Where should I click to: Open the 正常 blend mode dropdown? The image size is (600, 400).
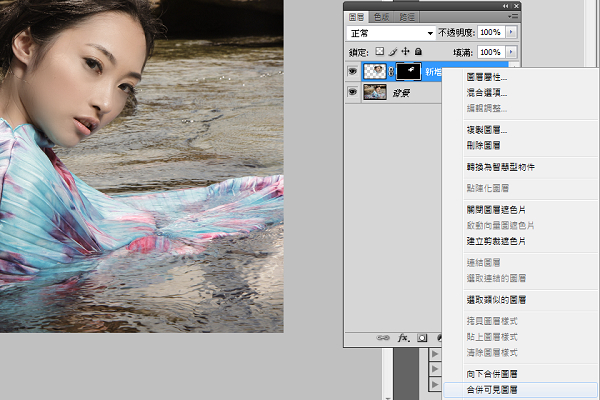(391, 33)
